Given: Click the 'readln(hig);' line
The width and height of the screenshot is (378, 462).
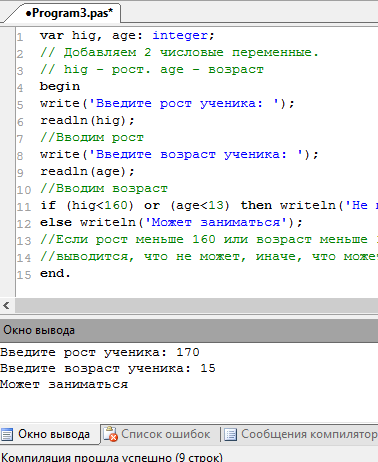Looking at the screenshot, I should tap(87, 121).
